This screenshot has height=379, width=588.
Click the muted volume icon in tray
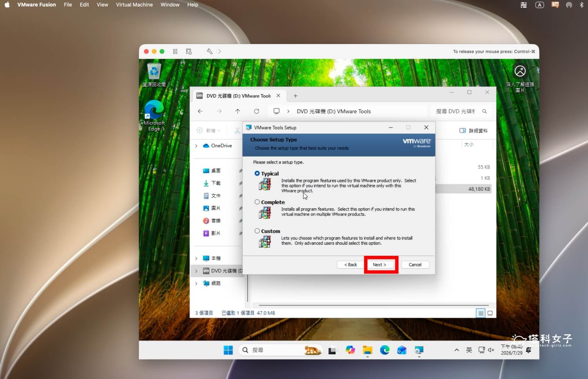pyautogui.click(x=491, y=350)
